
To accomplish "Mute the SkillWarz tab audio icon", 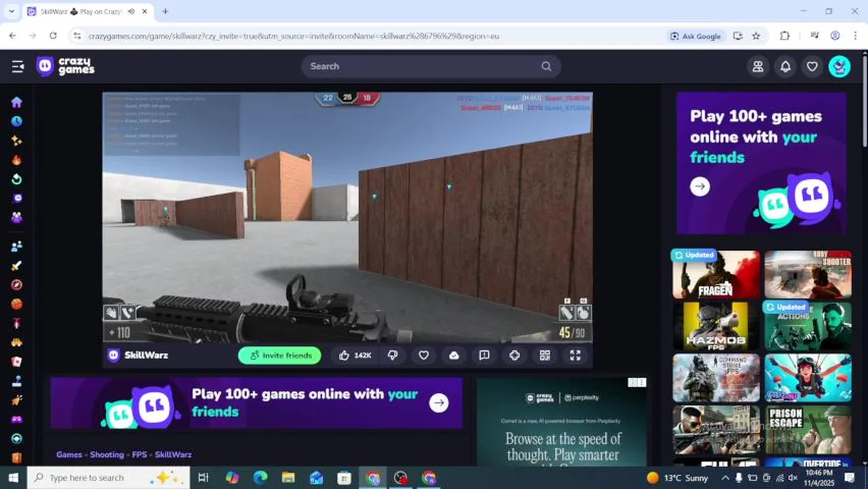I will point(130,12).
